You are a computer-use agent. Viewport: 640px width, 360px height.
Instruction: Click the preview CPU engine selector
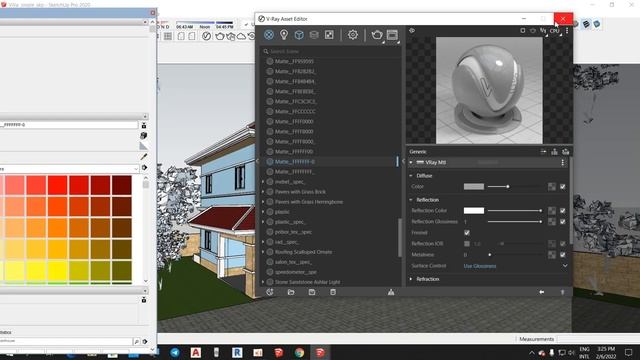[554, 31]
